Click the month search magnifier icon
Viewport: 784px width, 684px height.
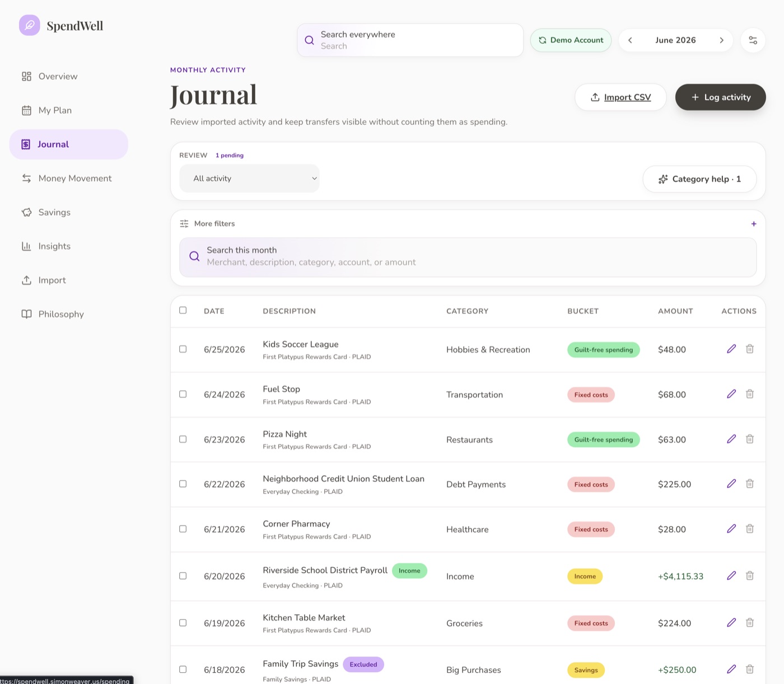pyautogui.click(x=194, y=256)
